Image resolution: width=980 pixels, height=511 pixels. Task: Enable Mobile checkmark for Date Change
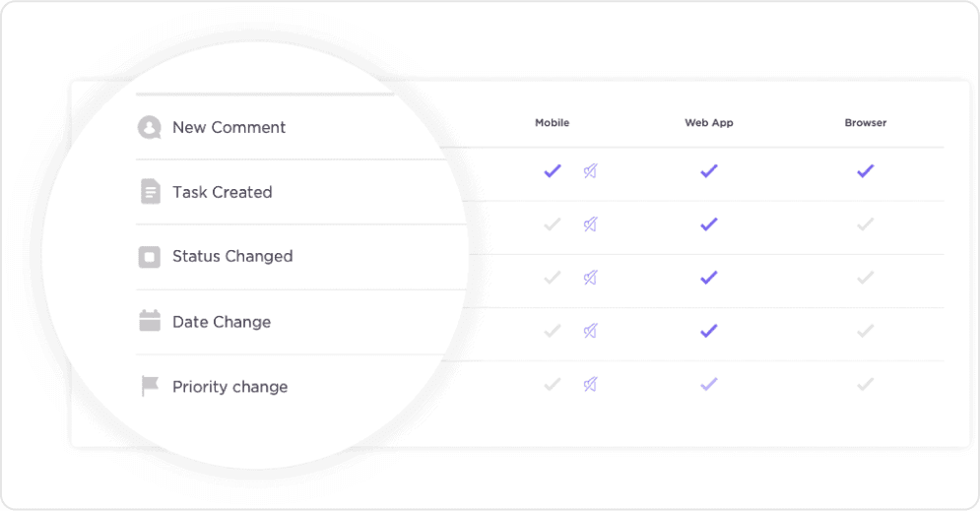pyautogui.click(x=553, y=331)
